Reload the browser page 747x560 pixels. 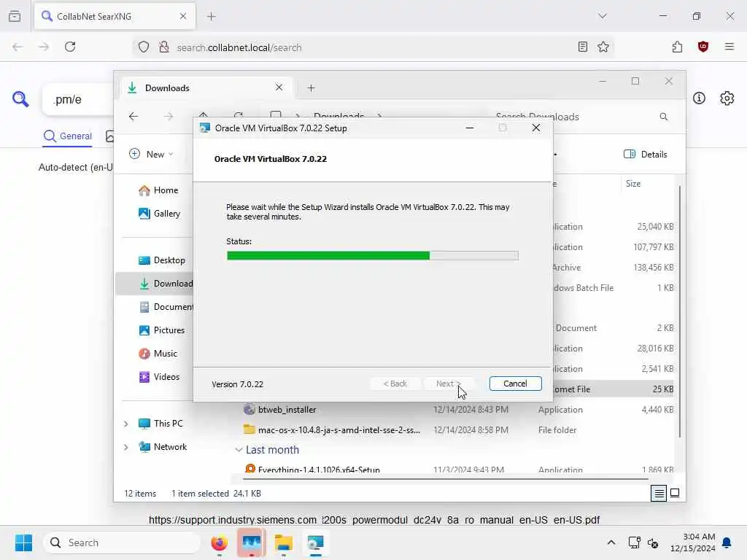point(70,47)
